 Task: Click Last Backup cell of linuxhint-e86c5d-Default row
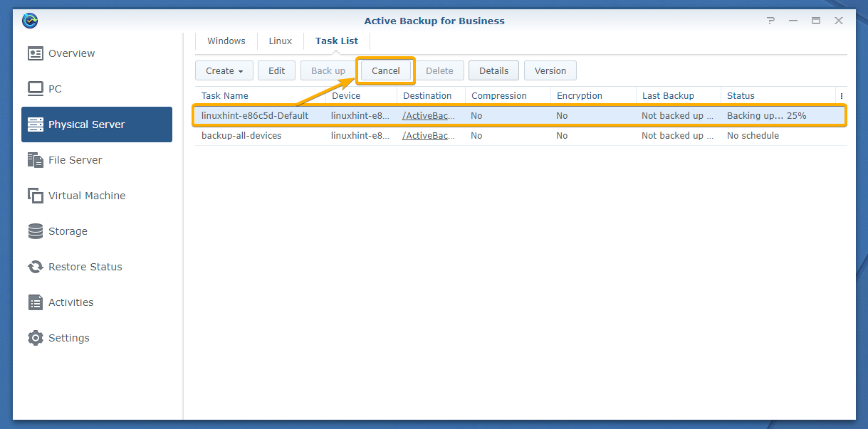677,115
